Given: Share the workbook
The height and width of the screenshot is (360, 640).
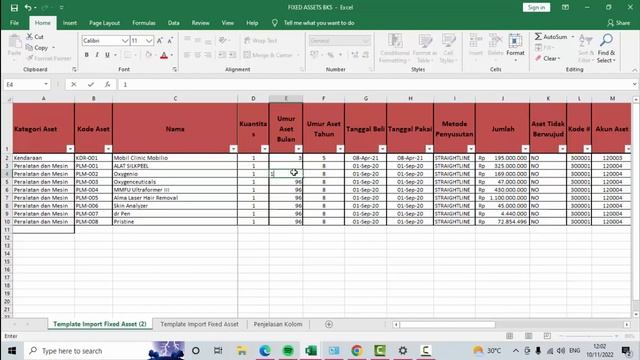Looking at the screenshot, I should click(619, 23).
